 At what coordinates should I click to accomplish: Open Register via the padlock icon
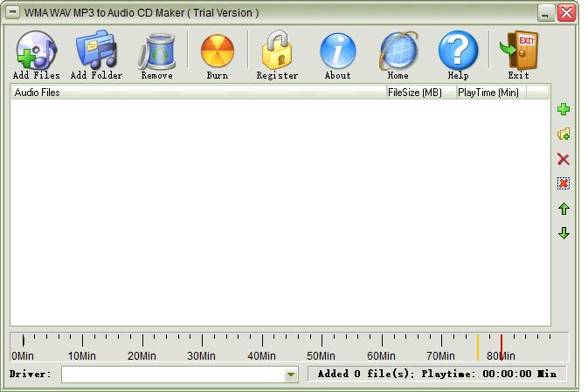coord(277,53)
